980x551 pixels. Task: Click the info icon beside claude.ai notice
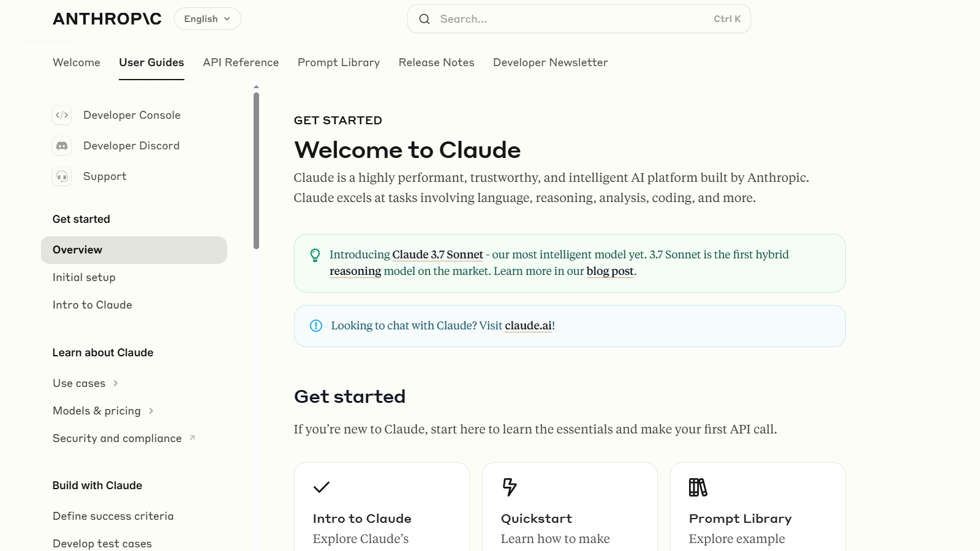[x=316, y=326]
